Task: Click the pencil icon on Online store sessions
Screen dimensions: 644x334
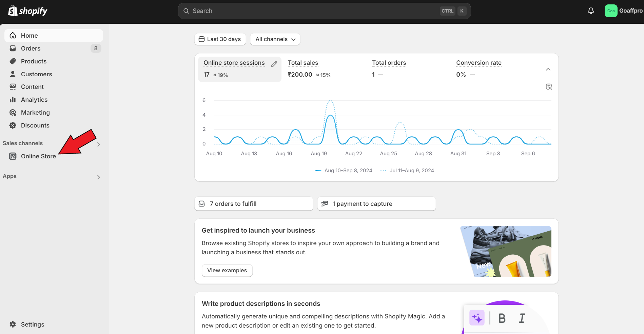Action: (274, 64)
